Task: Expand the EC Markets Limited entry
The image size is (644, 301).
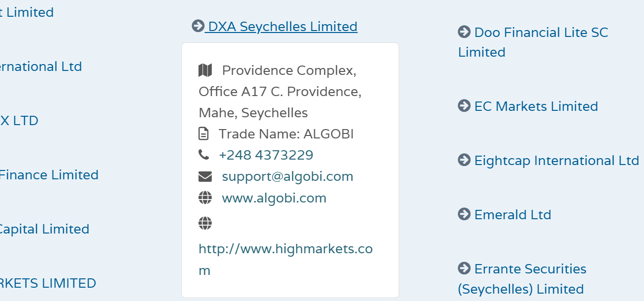Action: tap(528, 106)
